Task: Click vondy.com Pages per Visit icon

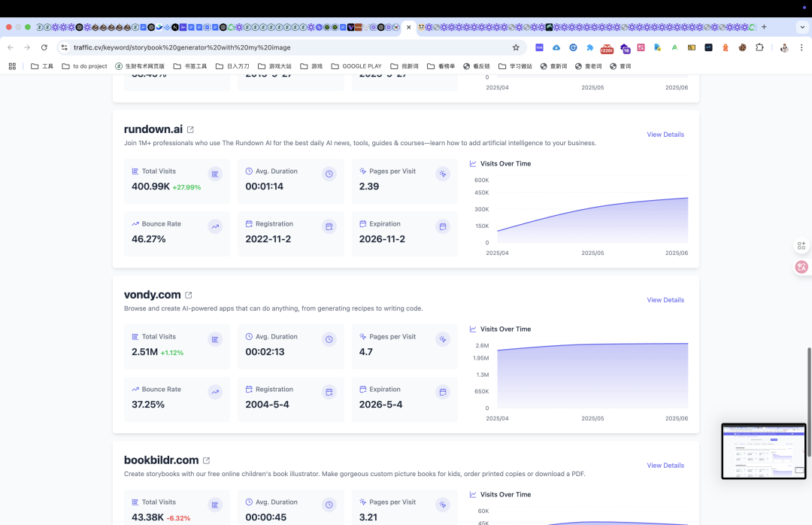Action: [443, 339]
